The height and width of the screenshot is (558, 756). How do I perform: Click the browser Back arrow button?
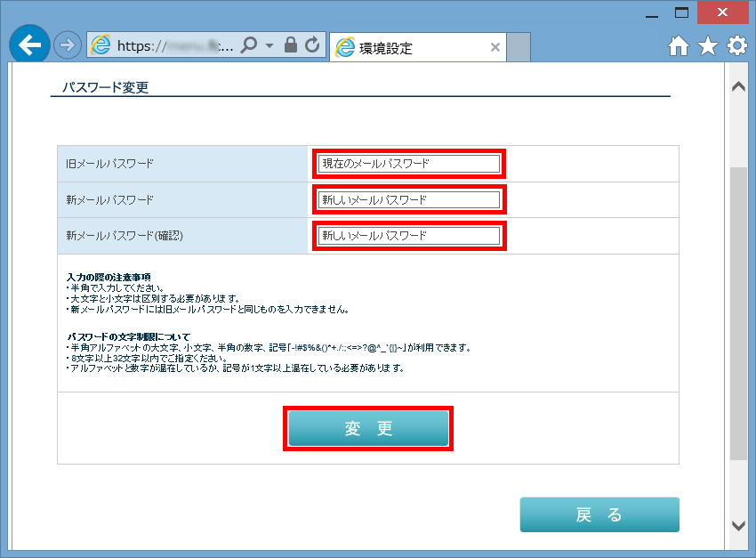point(28,46)
